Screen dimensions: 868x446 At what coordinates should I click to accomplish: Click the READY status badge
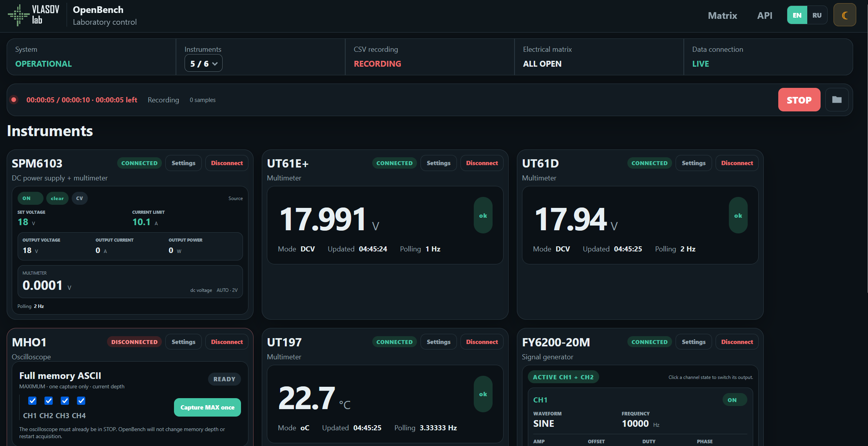tap(224, 379)
